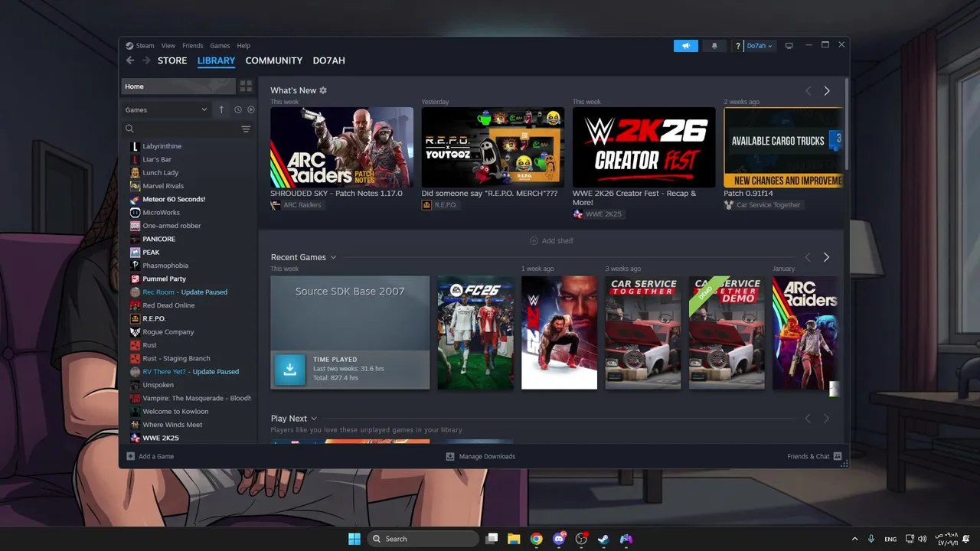Expand the Play Next shelf dropdown
The width and height of the screenshot is (980, 551).
(314, 419)
